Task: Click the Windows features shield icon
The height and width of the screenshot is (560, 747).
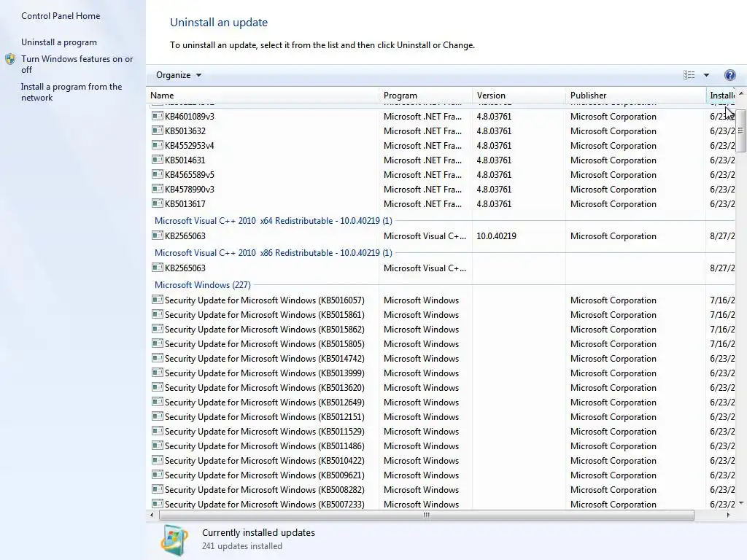Action: point(10,59)
